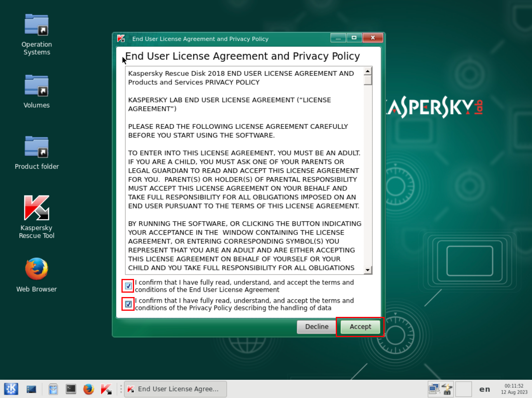Viewport: 532px width, 398px height.
Task: Click the scroll down arrow of license text
Action: (x=368, y=270)
